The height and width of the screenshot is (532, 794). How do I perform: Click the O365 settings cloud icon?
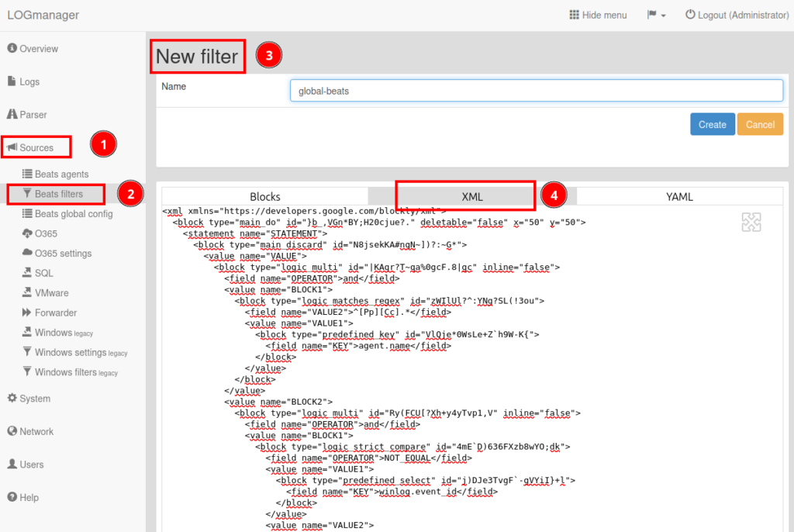pos(27,252)
